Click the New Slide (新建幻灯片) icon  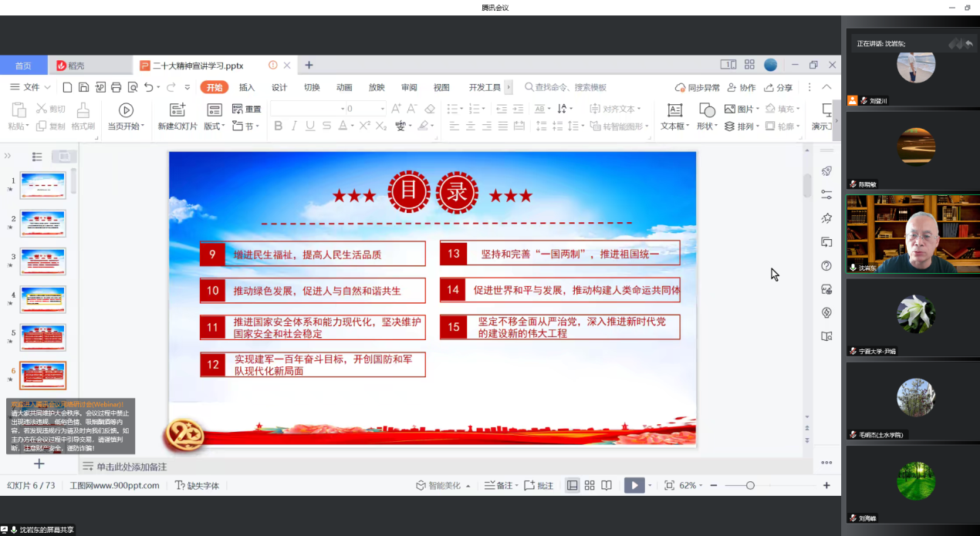point(177,110)
